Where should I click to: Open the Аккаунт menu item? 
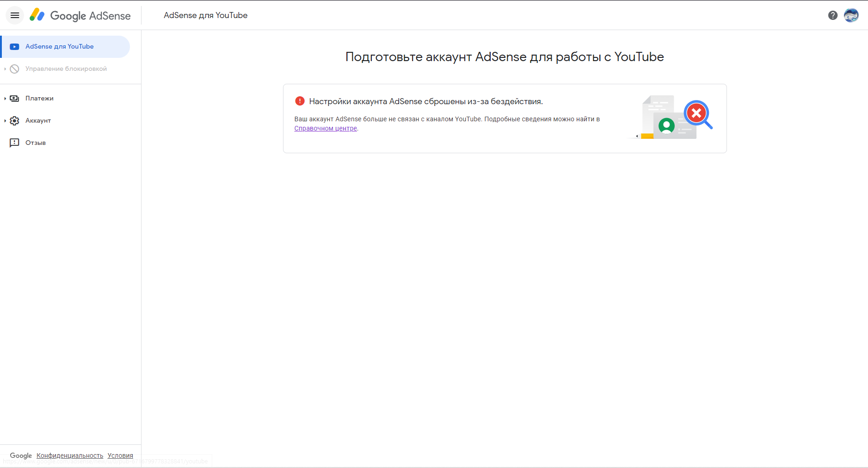click(65, 121)
